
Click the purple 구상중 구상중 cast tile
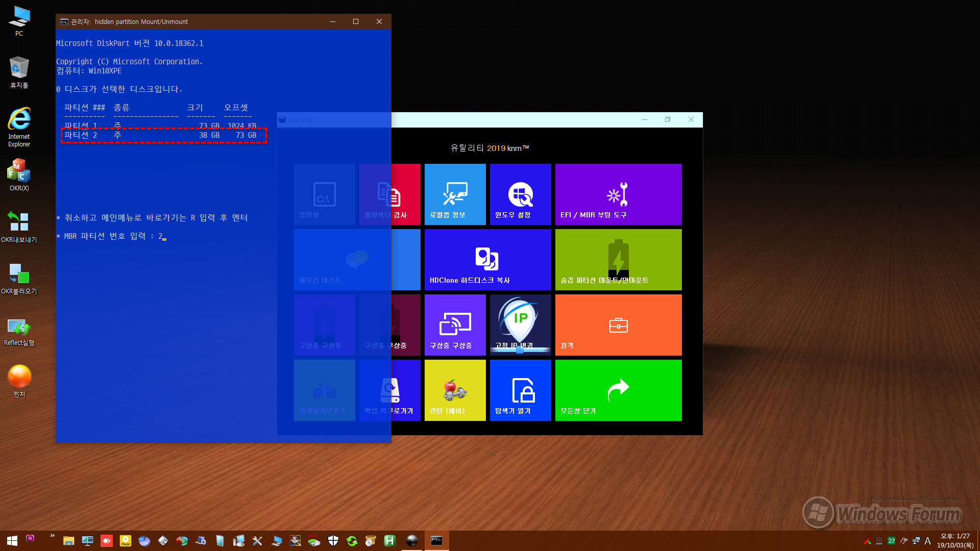[x=455, y=325]
